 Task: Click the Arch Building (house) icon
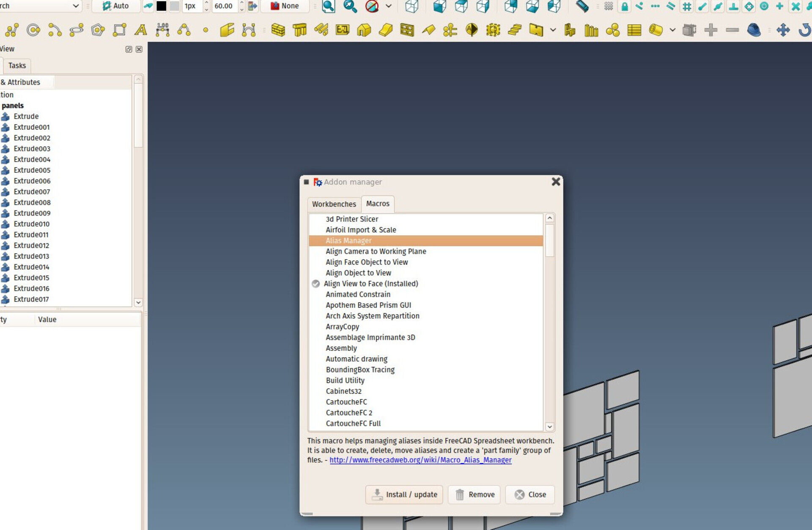coord(364,30)
